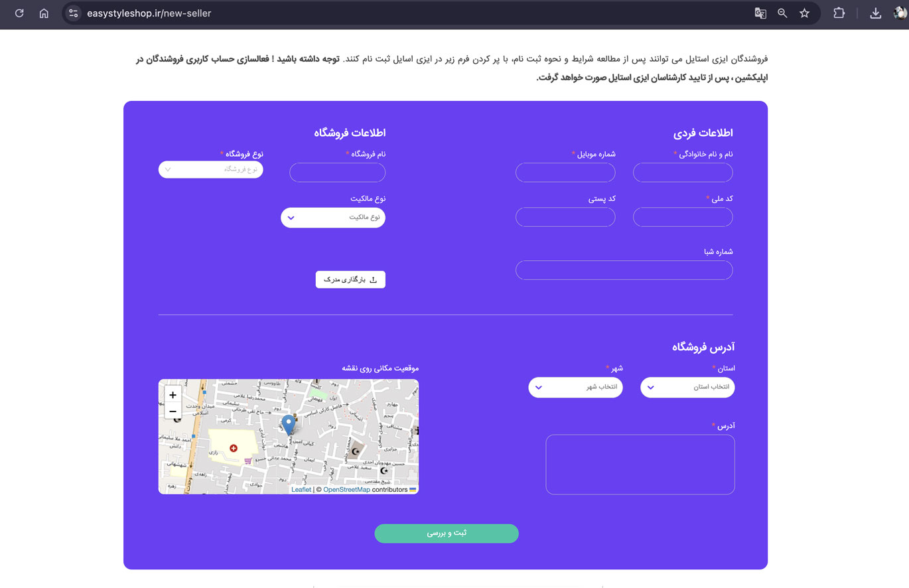
Task: Open the Google Translate icon in address bar
Action: 760,13
